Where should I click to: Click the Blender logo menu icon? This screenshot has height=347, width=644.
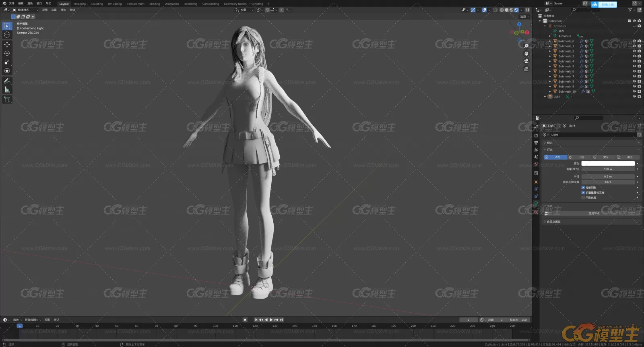click(4, 4)
